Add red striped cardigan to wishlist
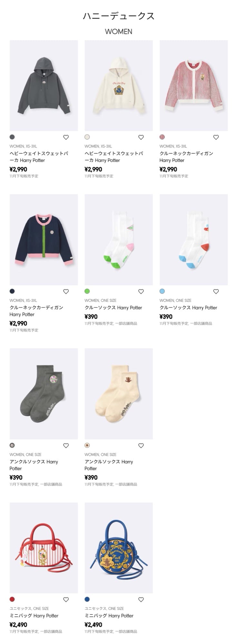Viewport: 238px width, 644px height. (216, 137)
